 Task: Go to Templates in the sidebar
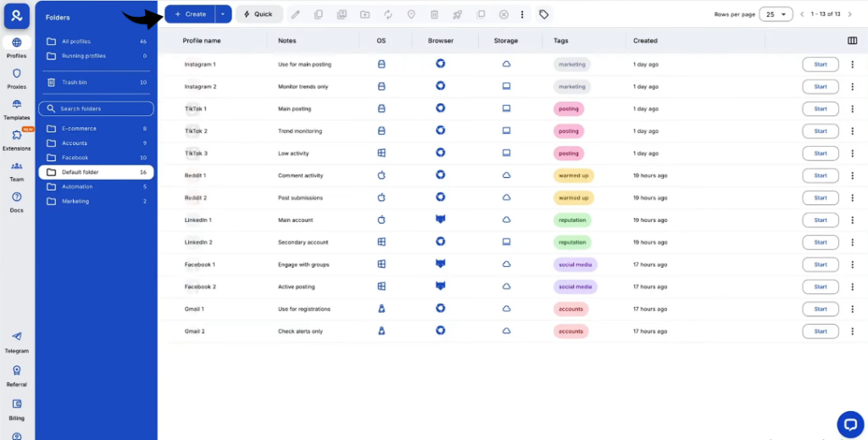(17, 109)
